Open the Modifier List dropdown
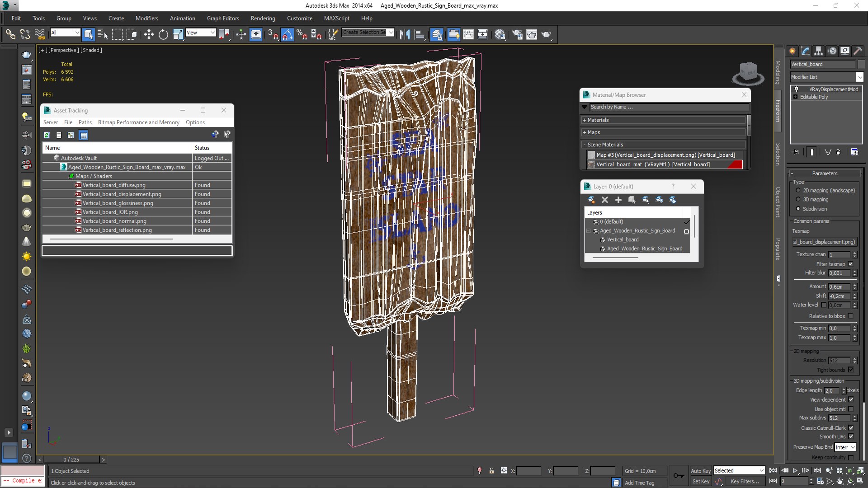The width and height of the screenshot is (868, 488). point(859,77)
